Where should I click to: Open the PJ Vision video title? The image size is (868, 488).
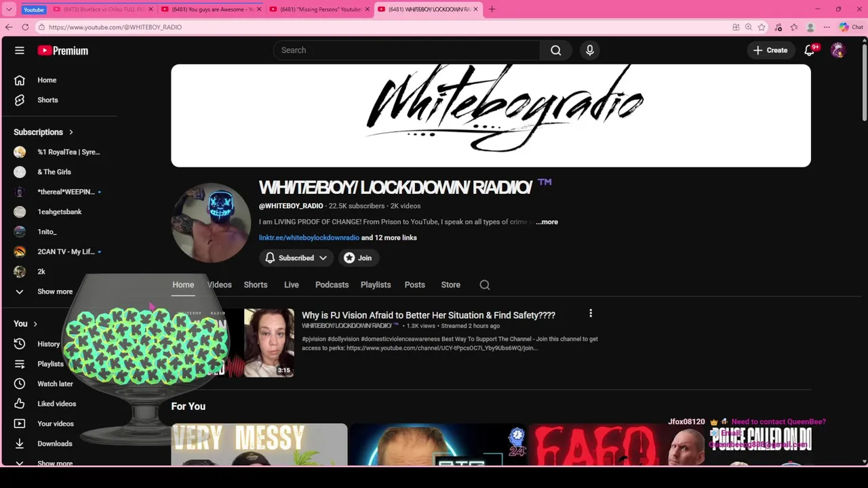(429, 315)
